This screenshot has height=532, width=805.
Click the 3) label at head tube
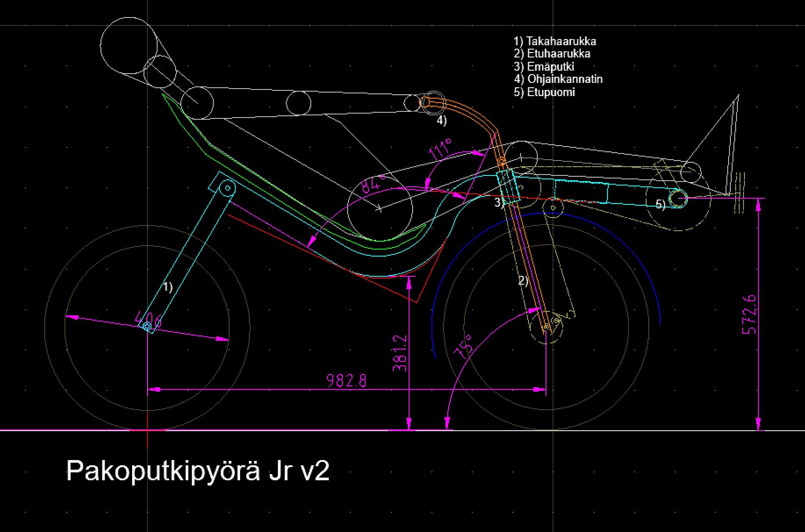coord(499,203)
